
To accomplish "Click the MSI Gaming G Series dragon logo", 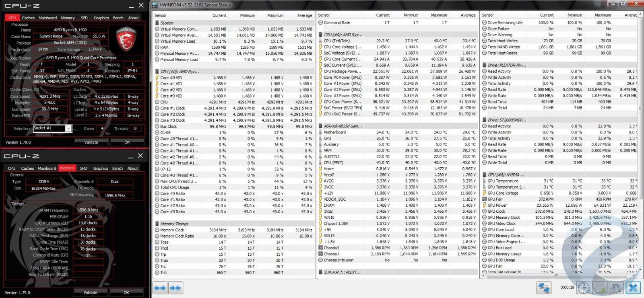I will 126,39.
